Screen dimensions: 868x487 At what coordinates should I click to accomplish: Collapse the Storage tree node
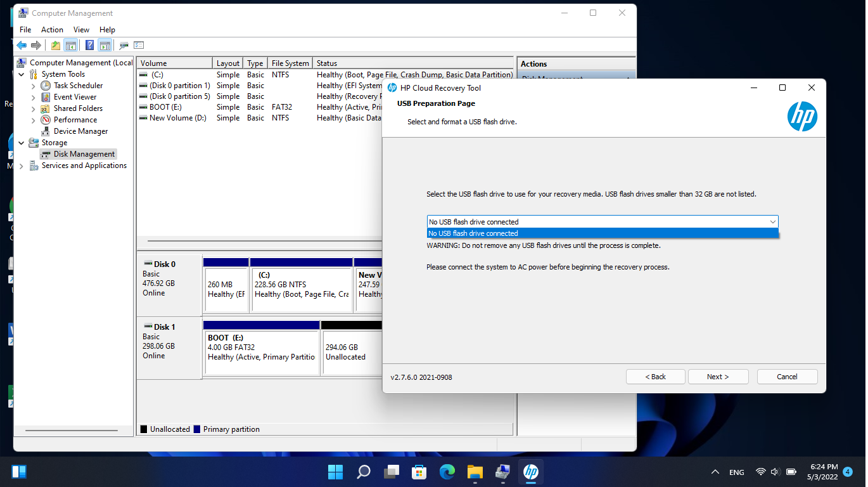point(21,142)
